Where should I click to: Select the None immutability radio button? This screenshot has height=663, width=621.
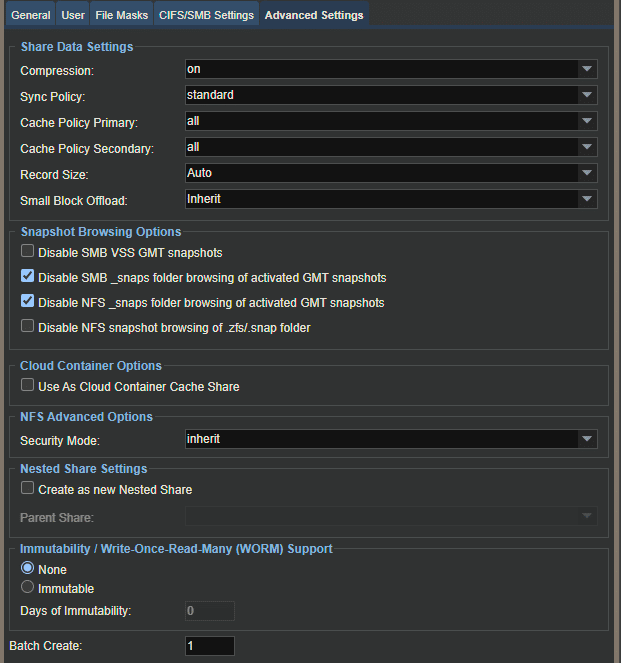(27, 568)
